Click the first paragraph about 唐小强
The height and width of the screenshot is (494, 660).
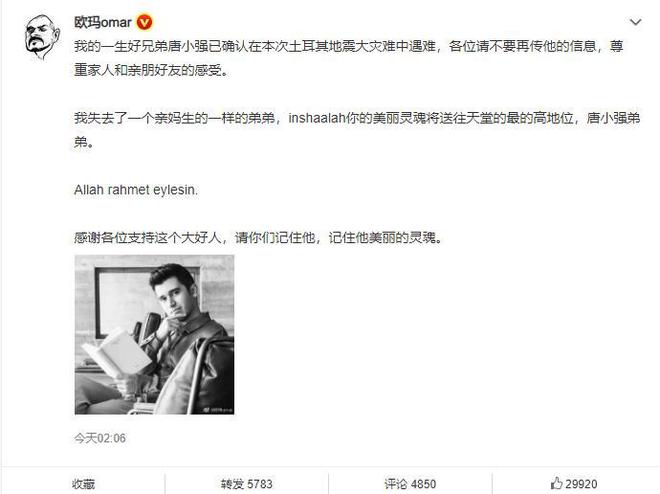(x=349, y=58)
